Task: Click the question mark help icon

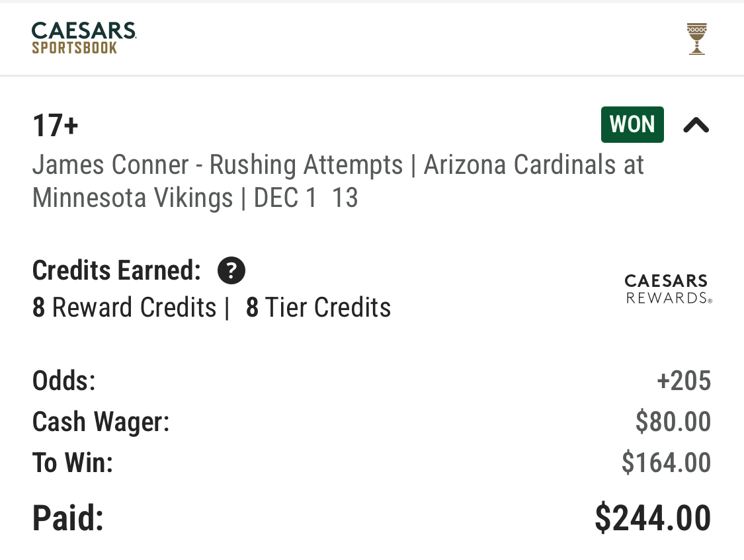Action: pos(231,270)
